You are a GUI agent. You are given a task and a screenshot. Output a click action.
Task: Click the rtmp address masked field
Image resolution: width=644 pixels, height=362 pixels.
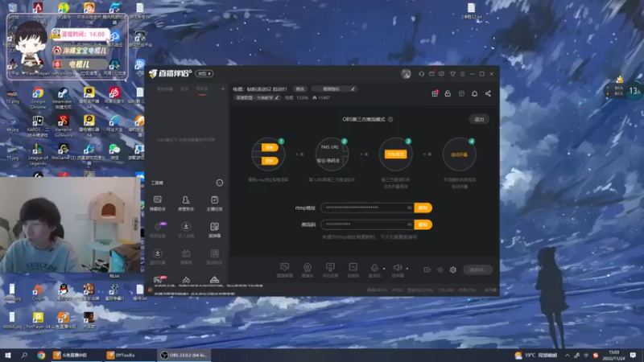(x=368, y=208)
